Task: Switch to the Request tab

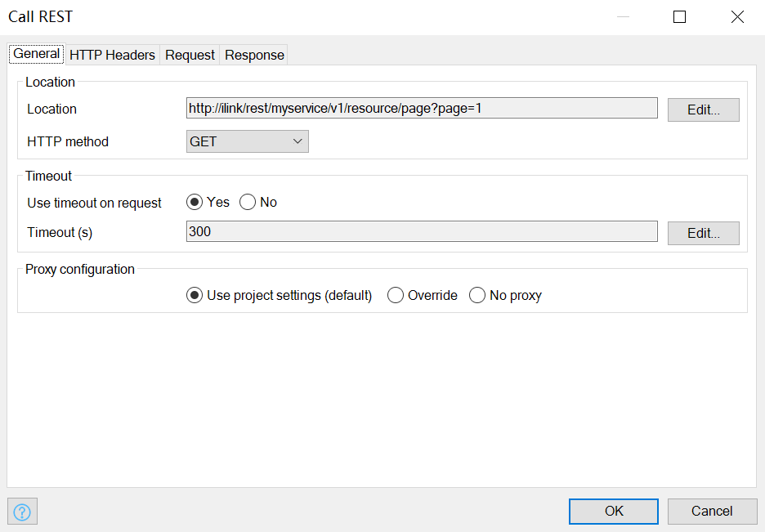Action: click(x=190, y=55)
